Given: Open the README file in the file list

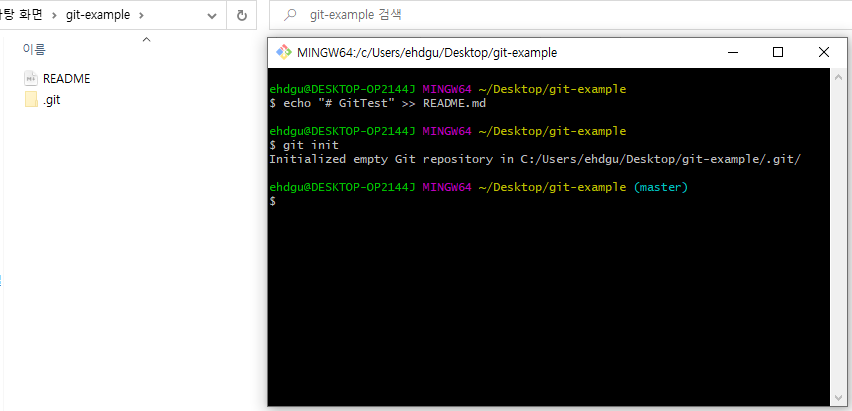Looking at the screenshot, I should coord(57,78).
